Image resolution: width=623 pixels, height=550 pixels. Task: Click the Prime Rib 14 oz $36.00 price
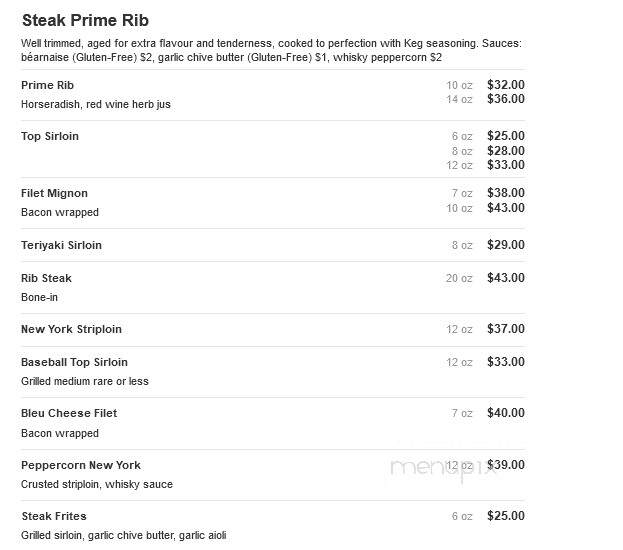[x=506, y=99]
